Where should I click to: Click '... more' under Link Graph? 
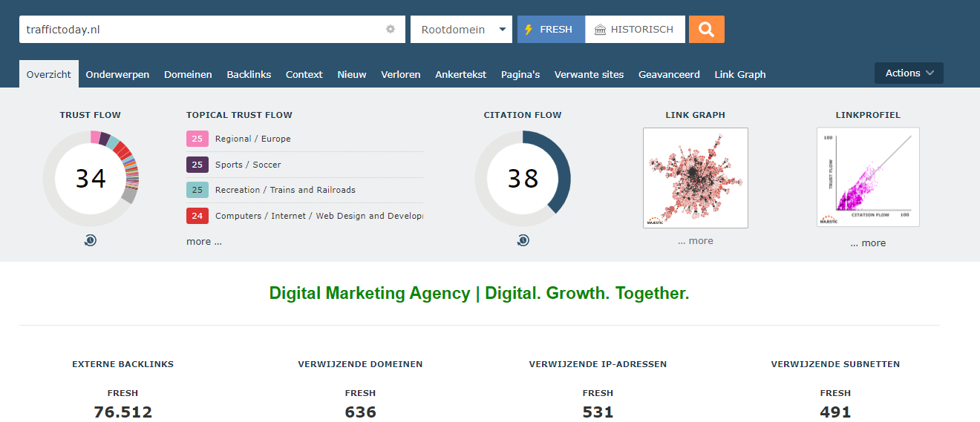[x=696, y=241]
